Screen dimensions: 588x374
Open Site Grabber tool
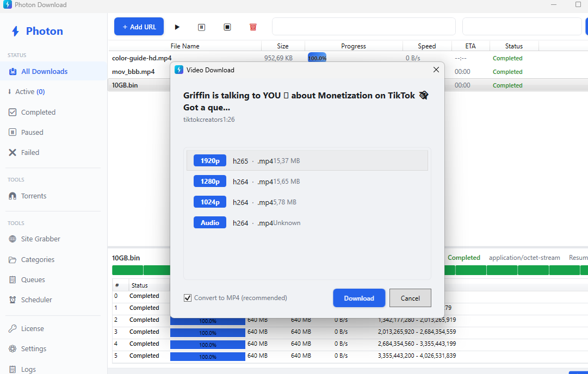(x=53, y=239)
